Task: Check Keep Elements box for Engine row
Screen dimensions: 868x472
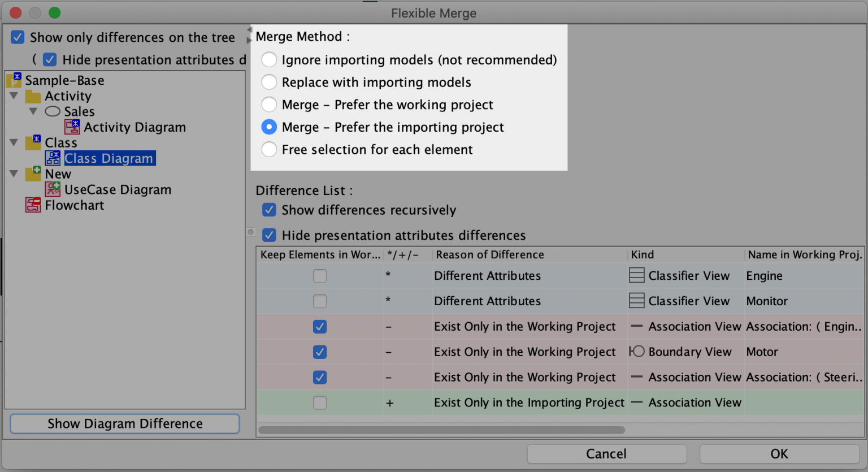Action: pos(320,276)
